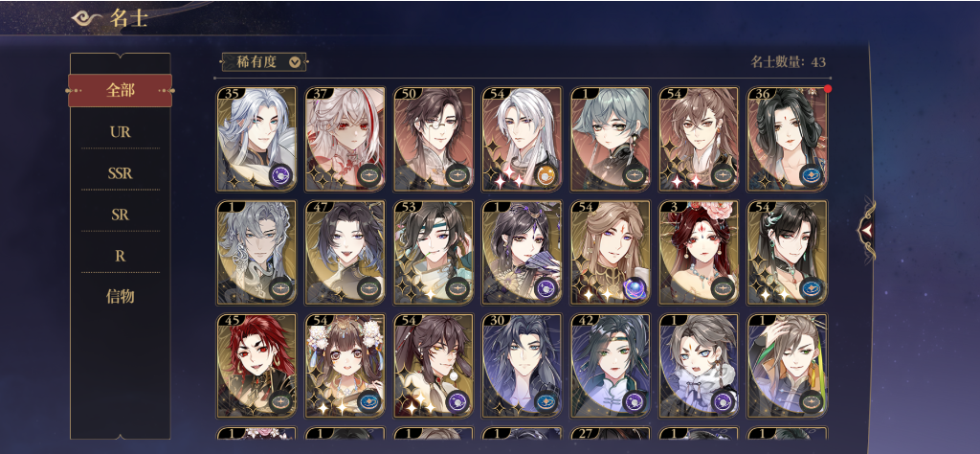Click the red notification dot on level 36 card
Viewport: 980px width, 454px height.
tap(828, 89)
